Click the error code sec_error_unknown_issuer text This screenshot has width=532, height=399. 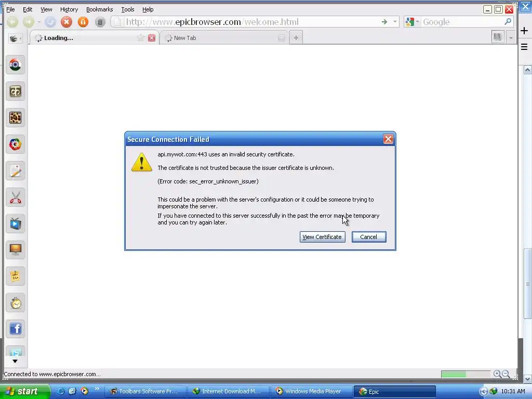(x=208, y=181)
